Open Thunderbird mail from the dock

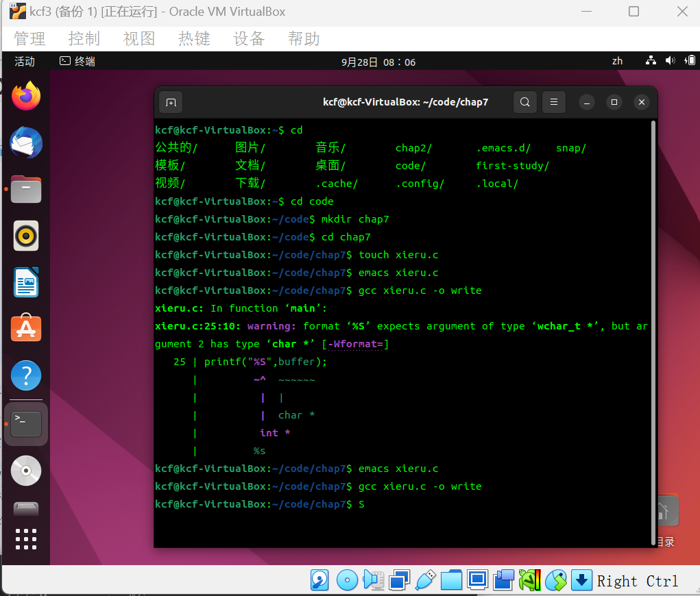(26, 143)
